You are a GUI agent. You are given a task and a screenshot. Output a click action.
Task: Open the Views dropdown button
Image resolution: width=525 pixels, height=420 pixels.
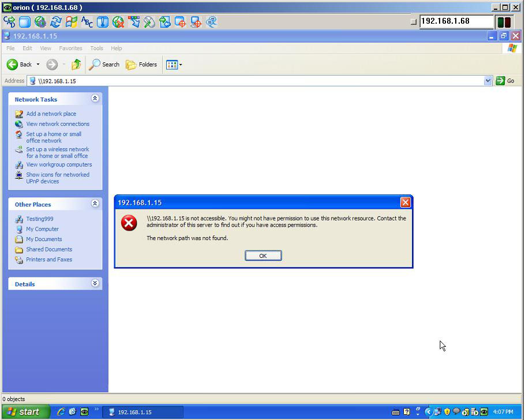(x=174, y=65)
